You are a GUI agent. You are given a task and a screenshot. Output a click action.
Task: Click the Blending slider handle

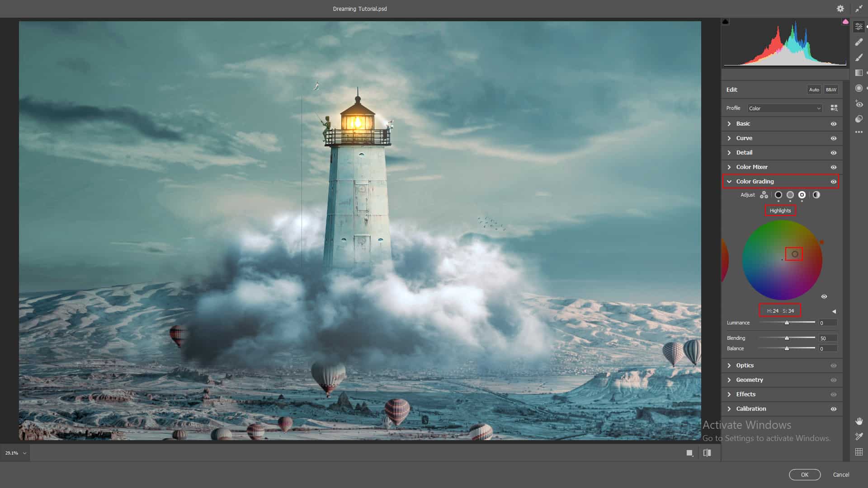(787, 338)
